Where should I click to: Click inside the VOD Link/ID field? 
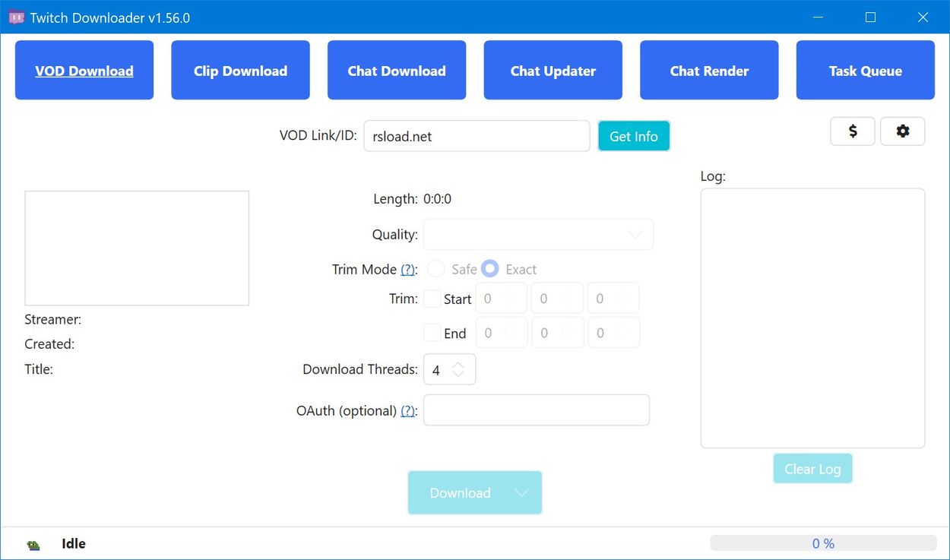[477, 136]
